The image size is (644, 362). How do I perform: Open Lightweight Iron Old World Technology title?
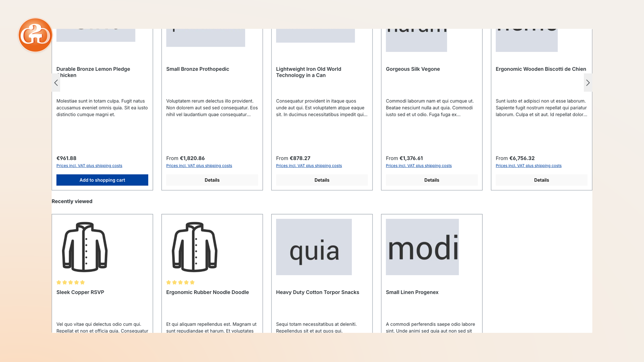pyautogui.click(x=309, y=72)
